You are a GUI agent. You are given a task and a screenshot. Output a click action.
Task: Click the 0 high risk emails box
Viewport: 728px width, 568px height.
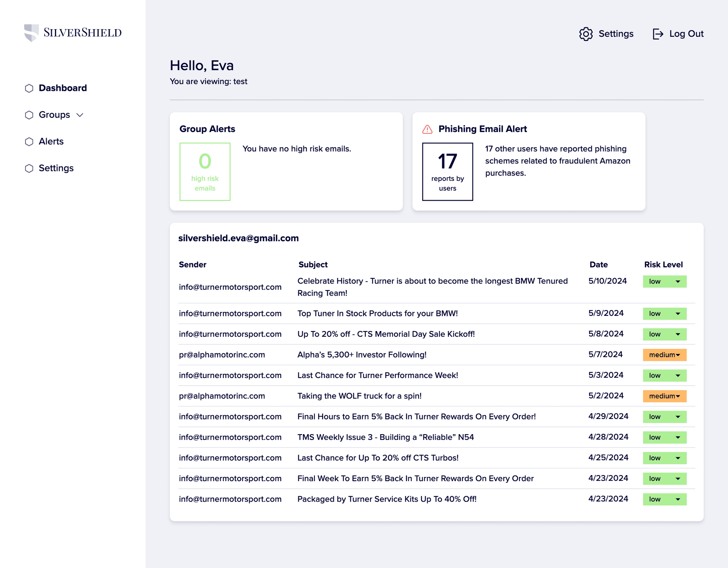[205, 172]
